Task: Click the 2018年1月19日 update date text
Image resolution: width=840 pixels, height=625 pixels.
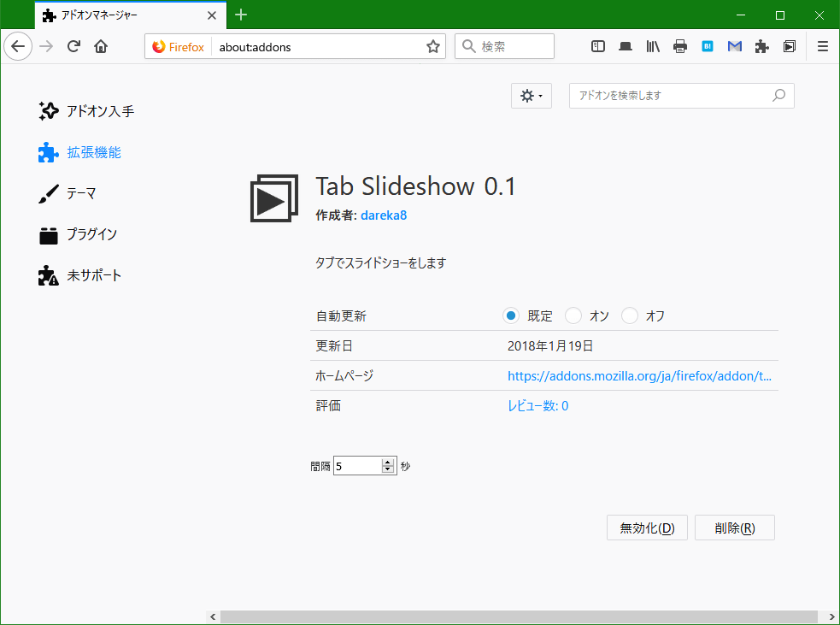Action: click(x=550, y=345)
